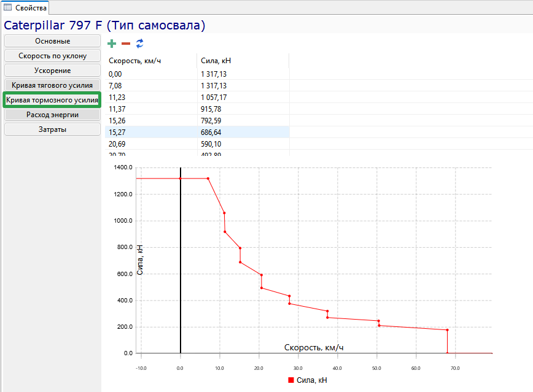
Task: Click the red Сила, кН legend swatch
Action: pos(290,380)
